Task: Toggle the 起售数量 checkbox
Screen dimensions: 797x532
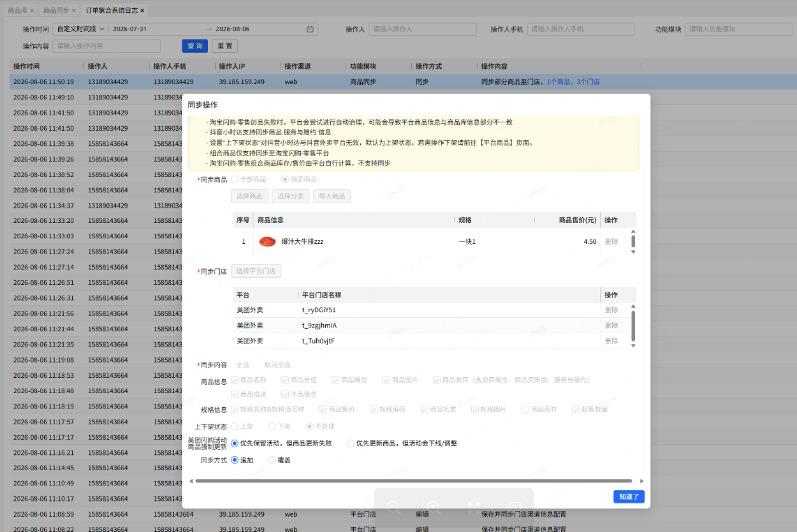Action: 576,410
